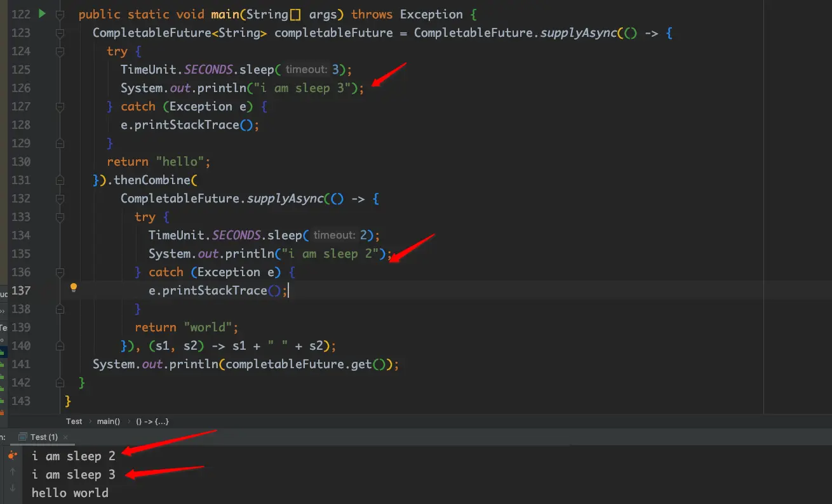Image resolution: width=832 pixels, height=504 pixels.
Task: Jump up the stack trace with up arrow
Action: (x=12, y=472)
